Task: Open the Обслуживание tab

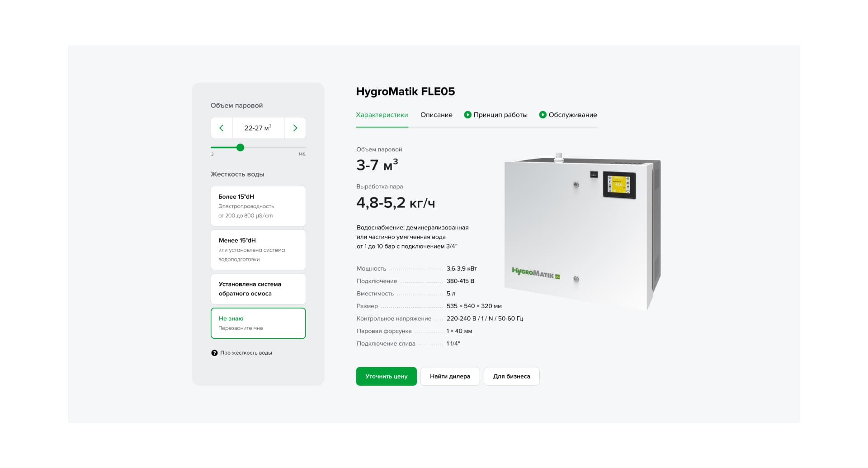Action: coord(573,114)
